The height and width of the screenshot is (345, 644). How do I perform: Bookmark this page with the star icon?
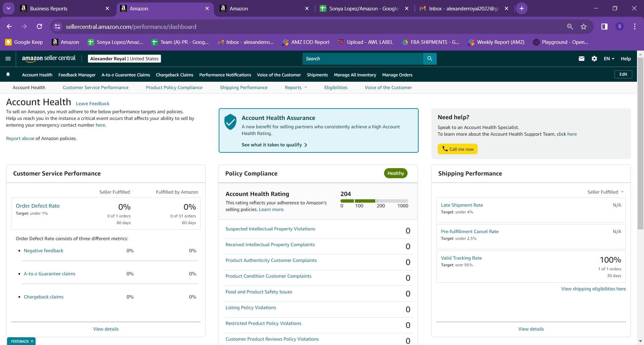[x=584, y=26]
